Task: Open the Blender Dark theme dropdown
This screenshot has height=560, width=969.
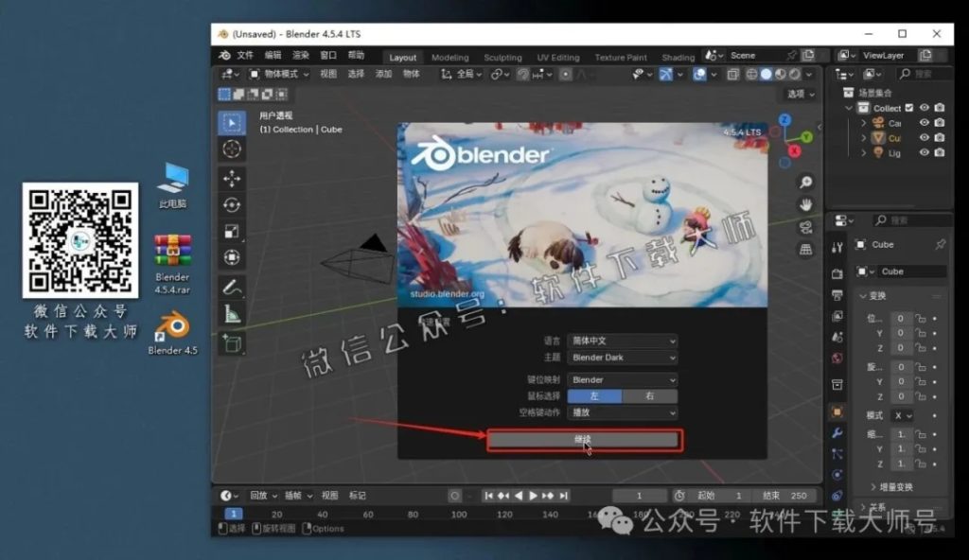Action: (622, 358)
